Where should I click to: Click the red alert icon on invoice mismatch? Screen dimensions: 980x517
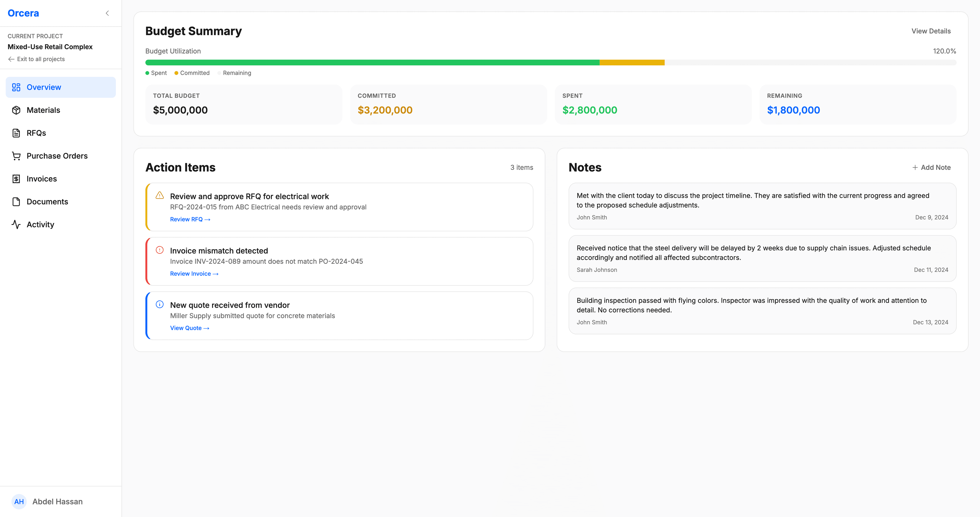160,250
